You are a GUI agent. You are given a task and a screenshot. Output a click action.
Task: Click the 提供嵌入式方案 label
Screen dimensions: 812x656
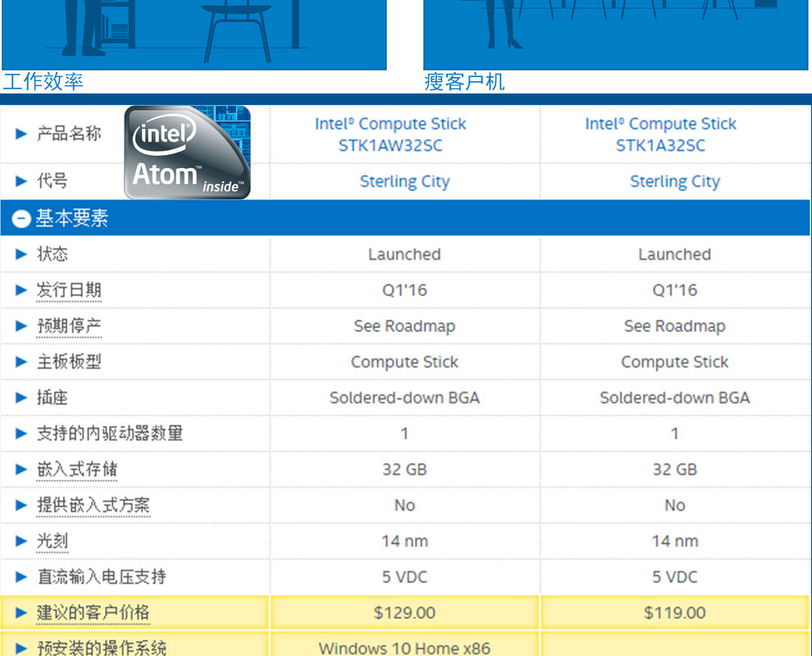(94, 505)
